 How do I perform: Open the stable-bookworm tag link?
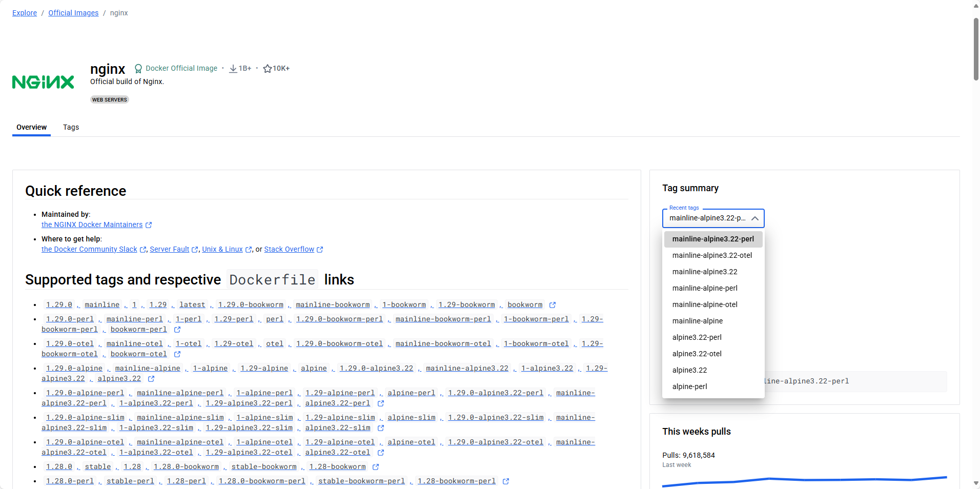(x=264, y=466)
